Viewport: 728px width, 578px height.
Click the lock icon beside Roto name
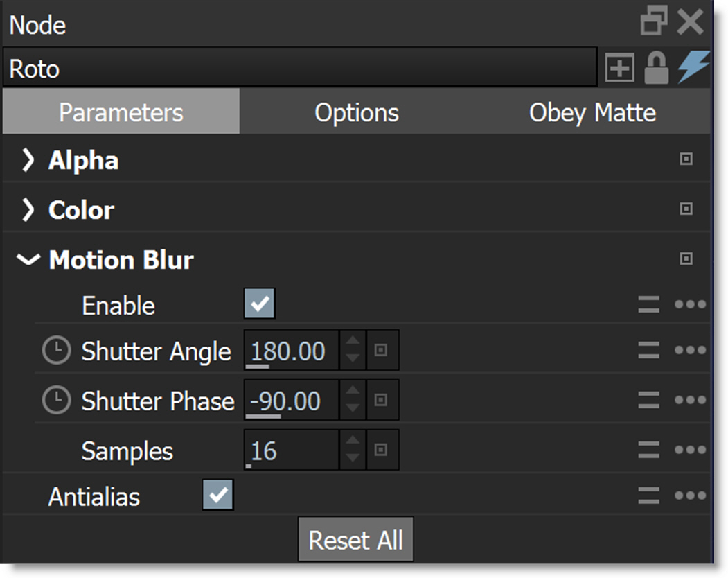(656, 69)
